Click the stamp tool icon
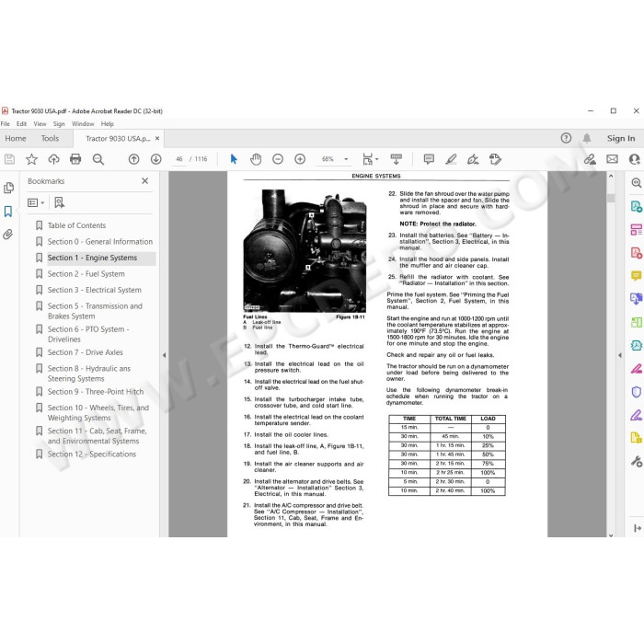644x644 pixels. tap(495, 159)
